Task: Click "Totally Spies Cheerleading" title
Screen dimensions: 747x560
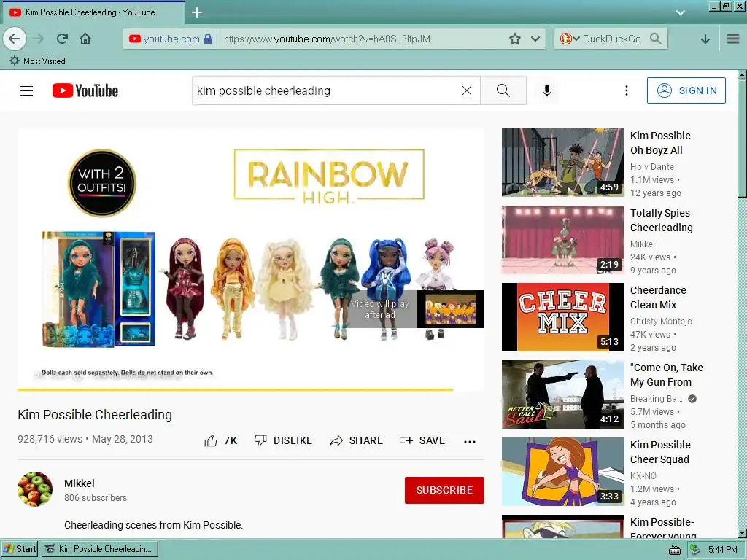Action: pos(661,220)
